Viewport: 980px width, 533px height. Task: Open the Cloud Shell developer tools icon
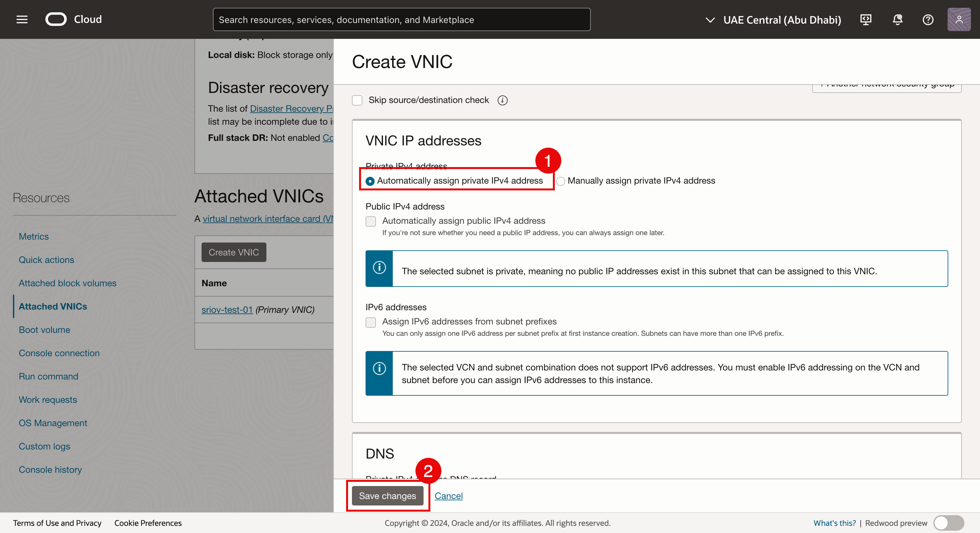click(x=866, y=19)
